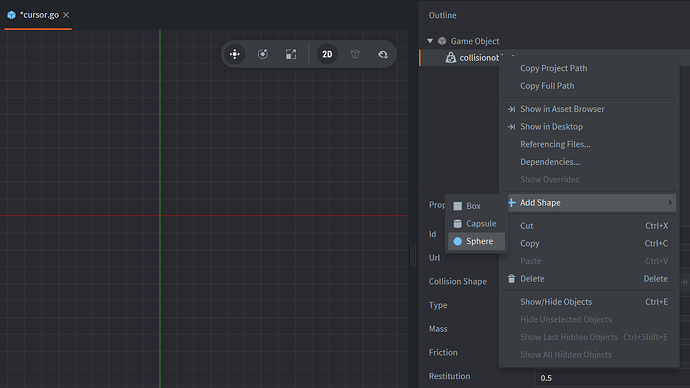Image resolution: width=690 pixels, height=388 pixels.
Task: Select the Scale tool in viewport toolbar
Action: click(291, 54)
